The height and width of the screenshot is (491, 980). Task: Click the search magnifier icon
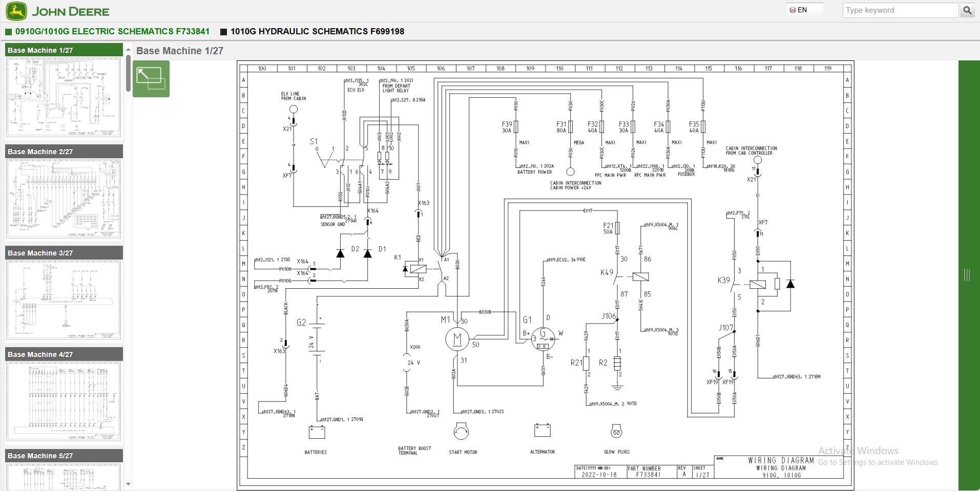[x=968, y=10]
